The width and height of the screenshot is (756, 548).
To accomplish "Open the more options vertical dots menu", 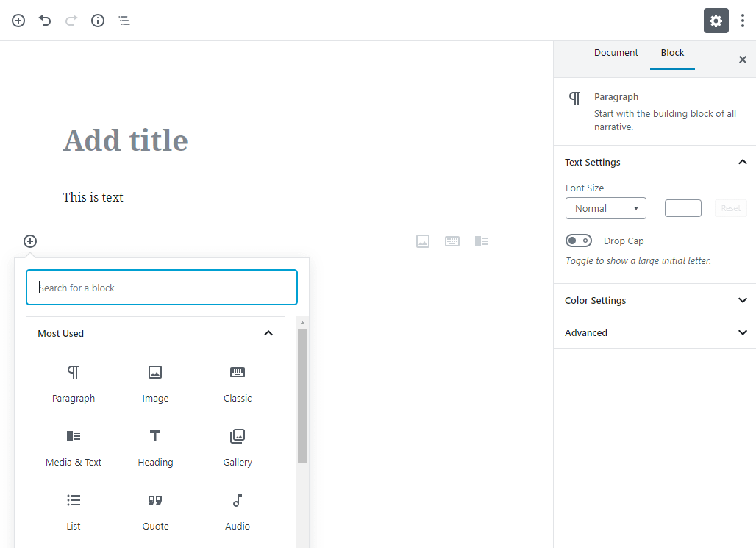I will (743, 21).
